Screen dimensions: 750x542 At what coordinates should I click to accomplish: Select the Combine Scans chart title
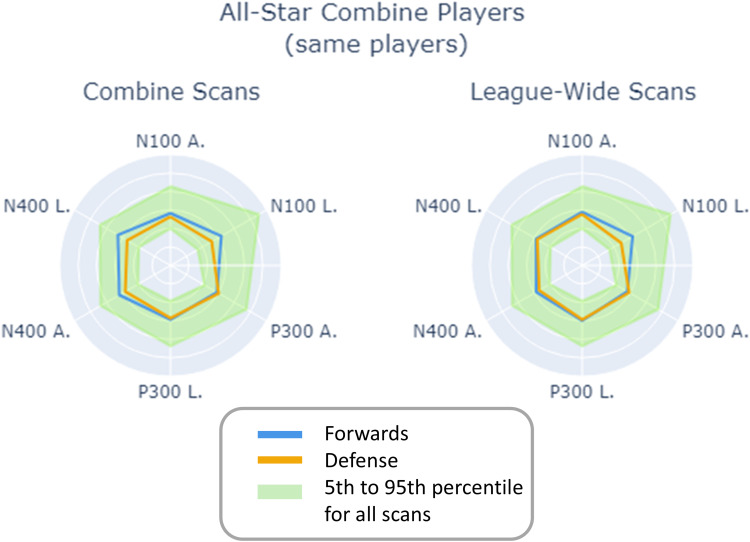169,91
